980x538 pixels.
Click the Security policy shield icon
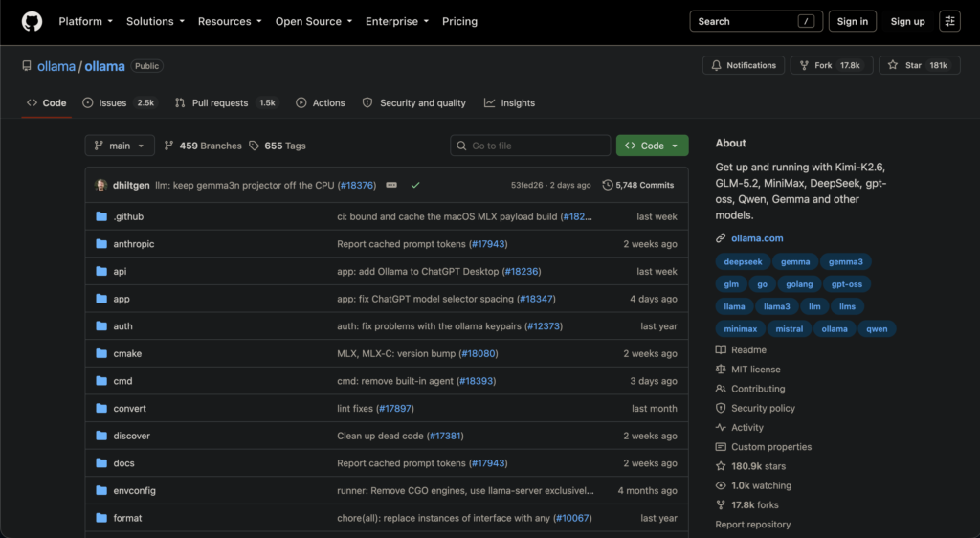click(721, 408)
